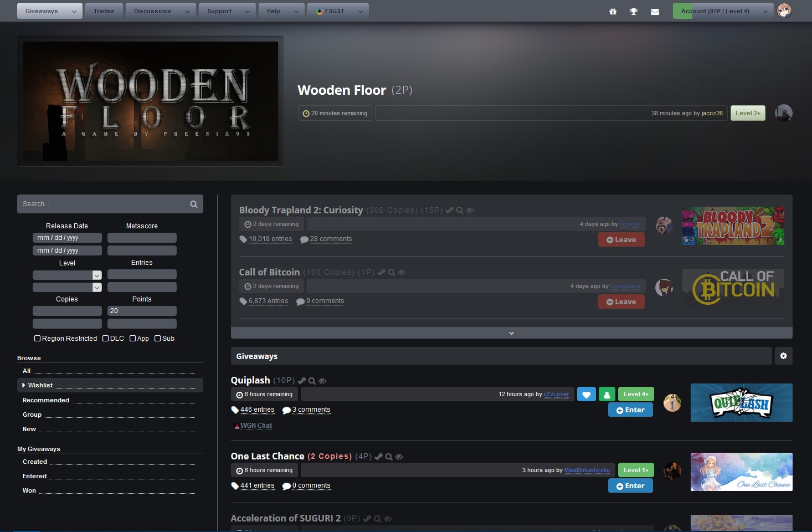This screenshot has height=532, width=812.
Task: Enter the One Last Chance giveaway
Action: coord(630,485)
